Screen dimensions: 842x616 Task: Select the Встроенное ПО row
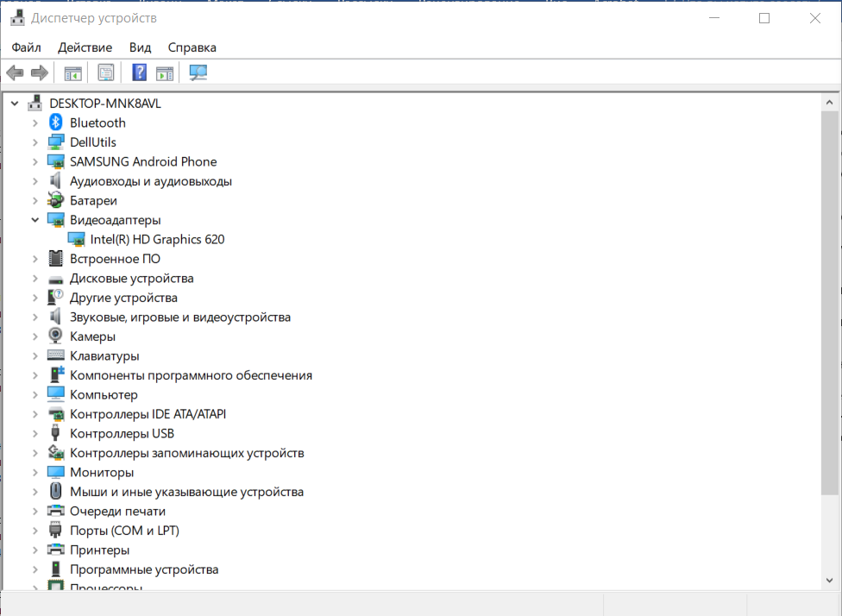coord(115,259)
